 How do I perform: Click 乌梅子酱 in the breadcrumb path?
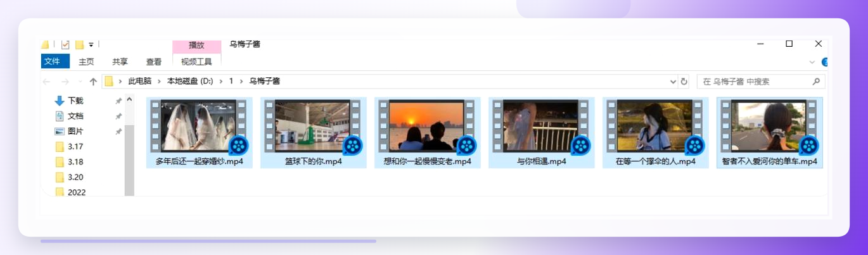coord(265,82)
